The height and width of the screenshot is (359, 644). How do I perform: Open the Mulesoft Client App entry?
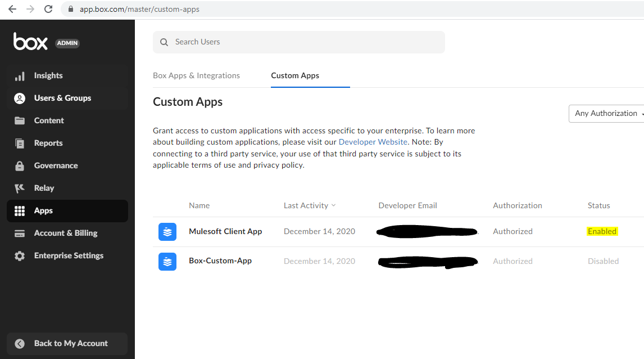(x=225, y=231)
